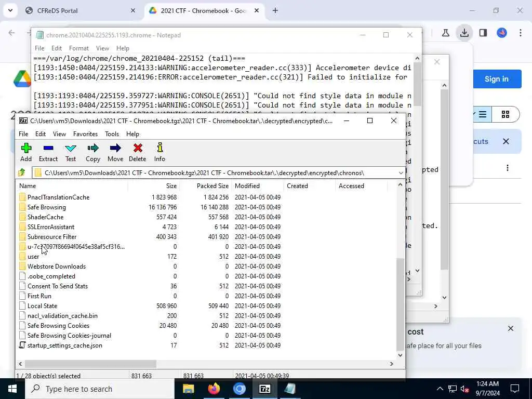Open Chrome Labs flask icon

tap(445, 33)
